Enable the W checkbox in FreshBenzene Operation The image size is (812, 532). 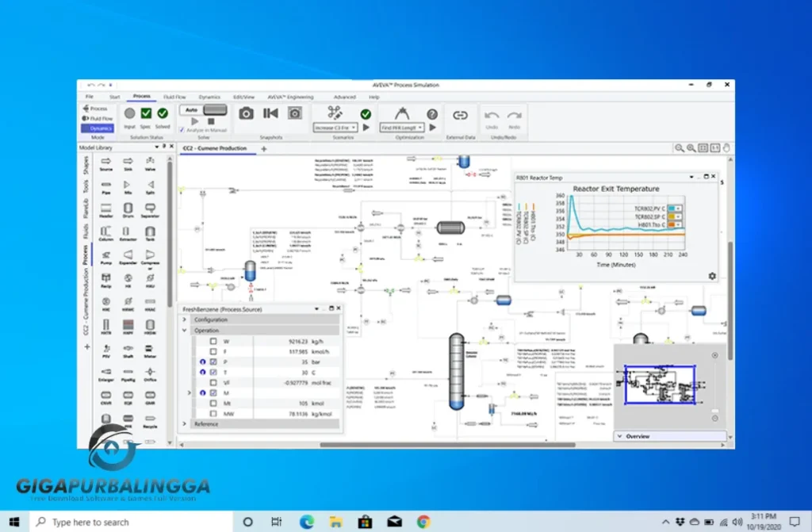[x=213, y=342]
